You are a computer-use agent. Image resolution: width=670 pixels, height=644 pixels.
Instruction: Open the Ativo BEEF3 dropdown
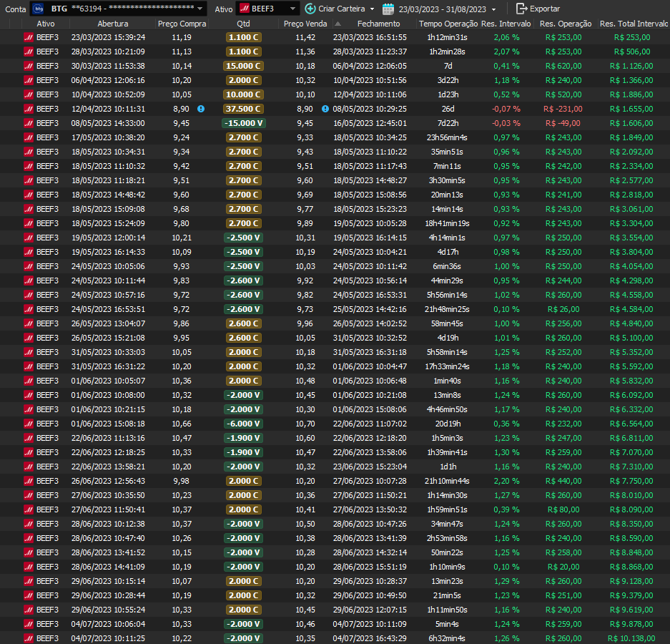tap(293, 9)
